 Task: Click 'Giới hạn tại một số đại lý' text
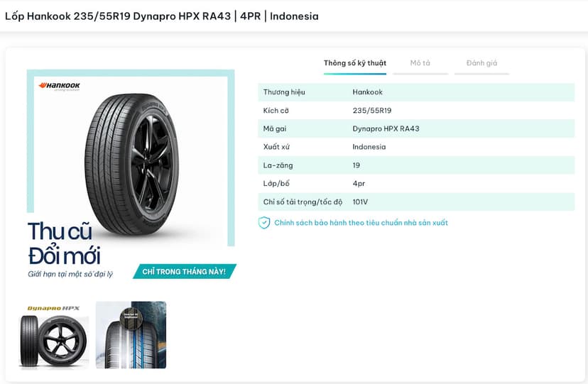(70, 274)
